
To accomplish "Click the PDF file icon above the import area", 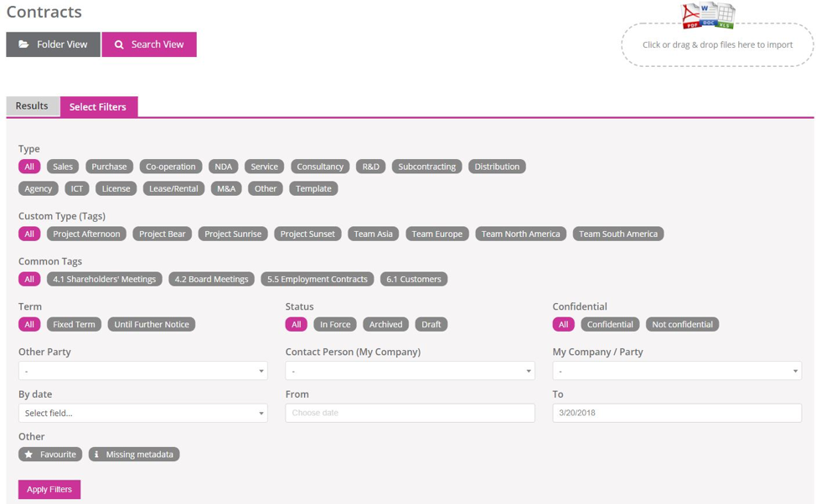I will coord(689,13).
